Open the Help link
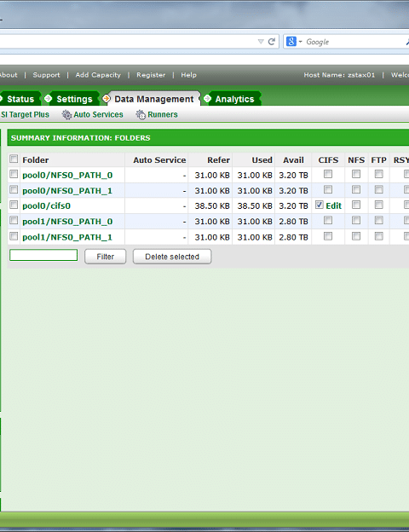This screenshot has height=532, width=409. tap(188, 75)
